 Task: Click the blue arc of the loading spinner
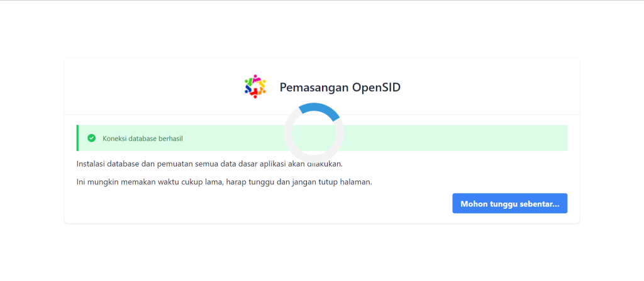tap(319, 109)
